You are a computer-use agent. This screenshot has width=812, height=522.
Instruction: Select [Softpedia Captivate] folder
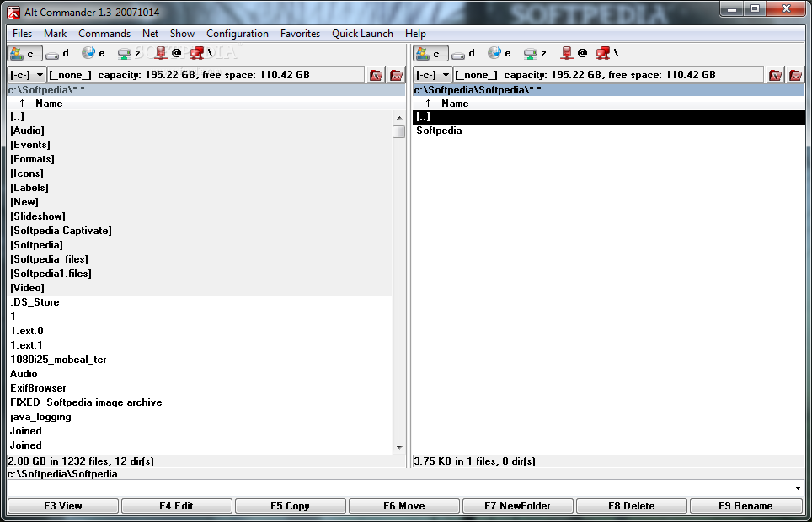coord(200,231)
